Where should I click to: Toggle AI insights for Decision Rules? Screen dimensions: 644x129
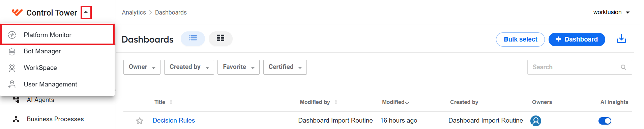point(605,121)
